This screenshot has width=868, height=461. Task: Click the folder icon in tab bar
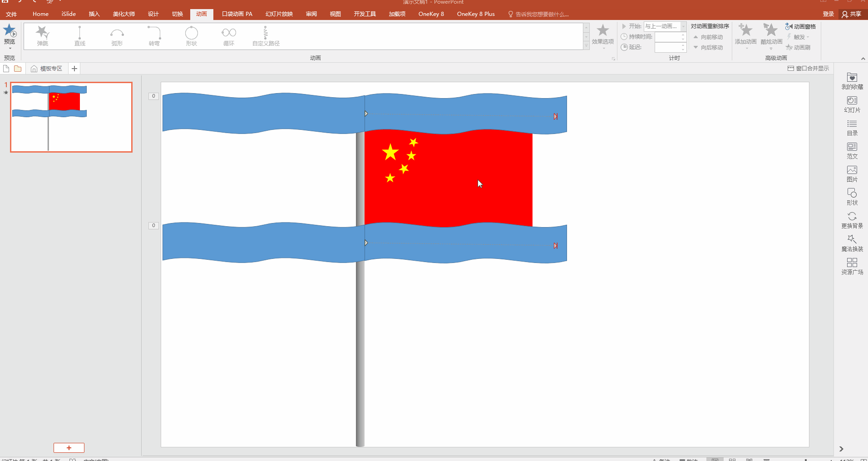(x=18, y=69)
